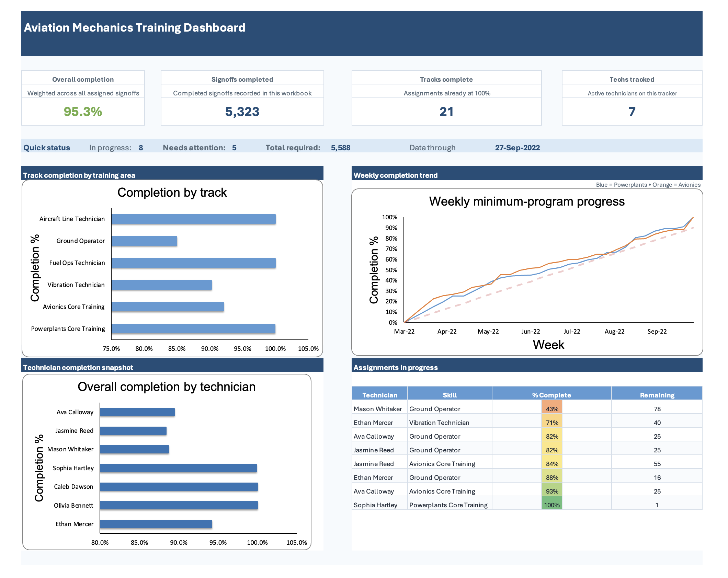Screen dimensions: 728x578
Task: Click Sophia Hartley's 100% Powerplants row
Action: 551,505
